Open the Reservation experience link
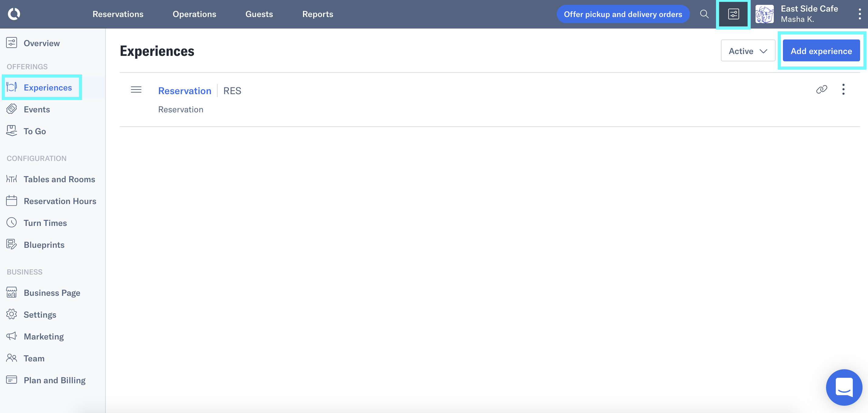 click(185, 90)
